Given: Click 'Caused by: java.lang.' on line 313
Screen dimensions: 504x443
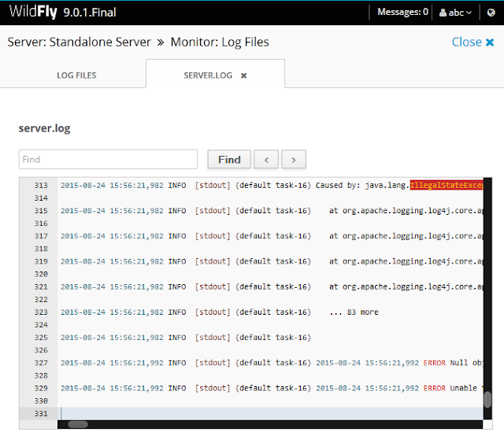Looking at the screenshot, I should (362, 186).
